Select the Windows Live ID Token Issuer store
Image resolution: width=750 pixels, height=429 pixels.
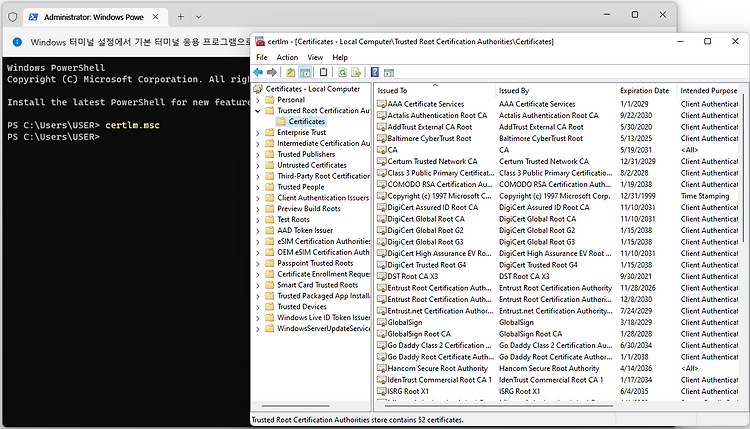pos(323,318)
